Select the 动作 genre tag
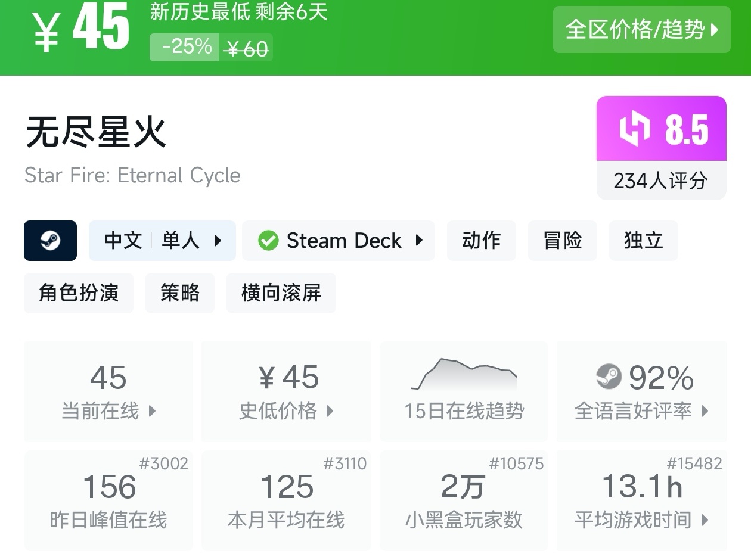The image size is (751, 560). tap(481, 241)
